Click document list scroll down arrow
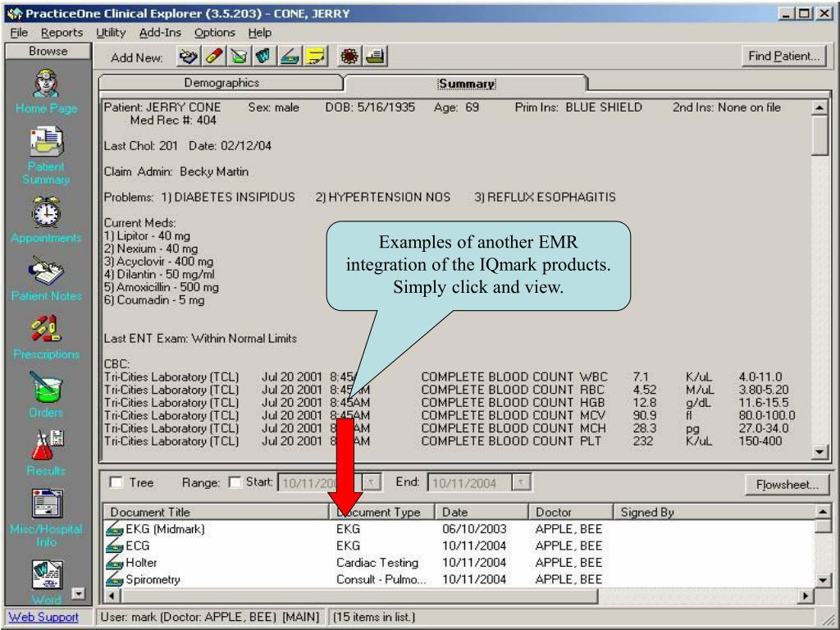 [823, 580]
